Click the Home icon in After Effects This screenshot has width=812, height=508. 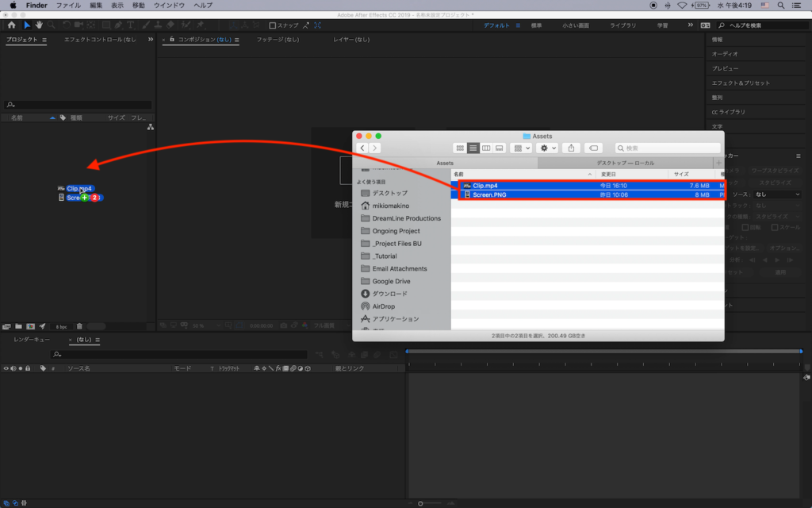(11, 25)
